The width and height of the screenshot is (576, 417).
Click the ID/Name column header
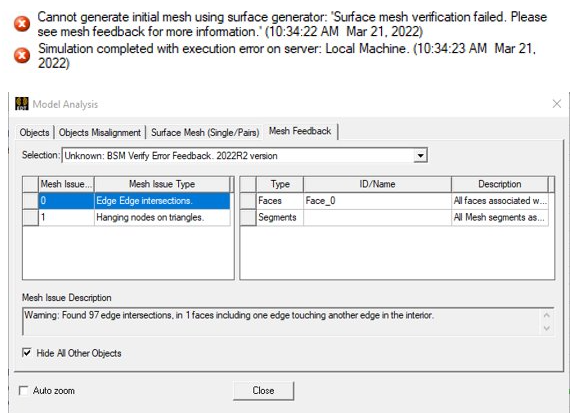[377, 184]
